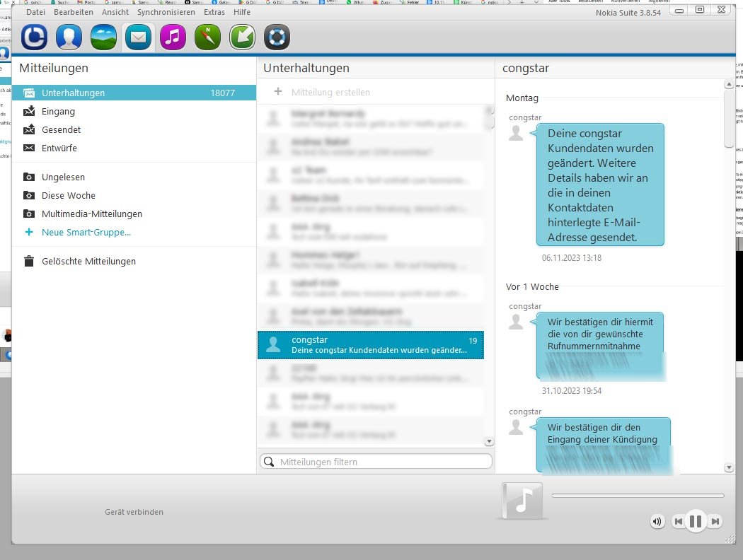Open the support lifebuoy toolbar icon
Viewport: 743px width, 560px height.
tap(277, 37)
